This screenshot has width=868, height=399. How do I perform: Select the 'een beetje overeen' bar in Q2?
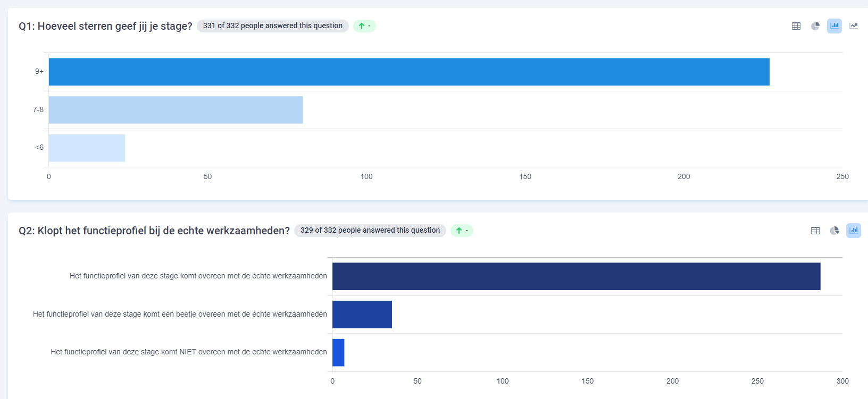pos(362,315)
